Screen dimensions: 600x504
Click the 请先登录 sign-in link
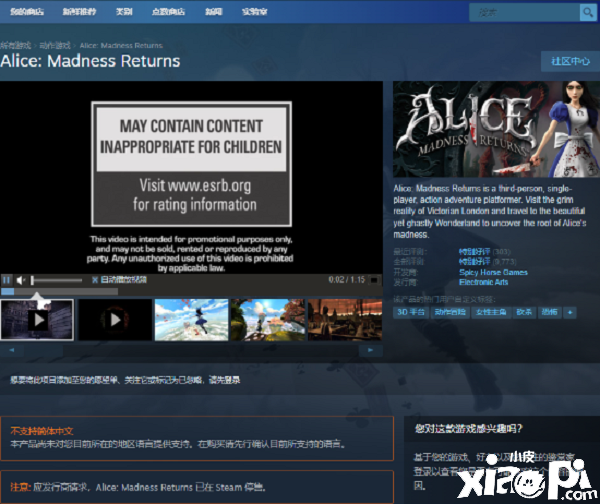[x=224, y=380]
